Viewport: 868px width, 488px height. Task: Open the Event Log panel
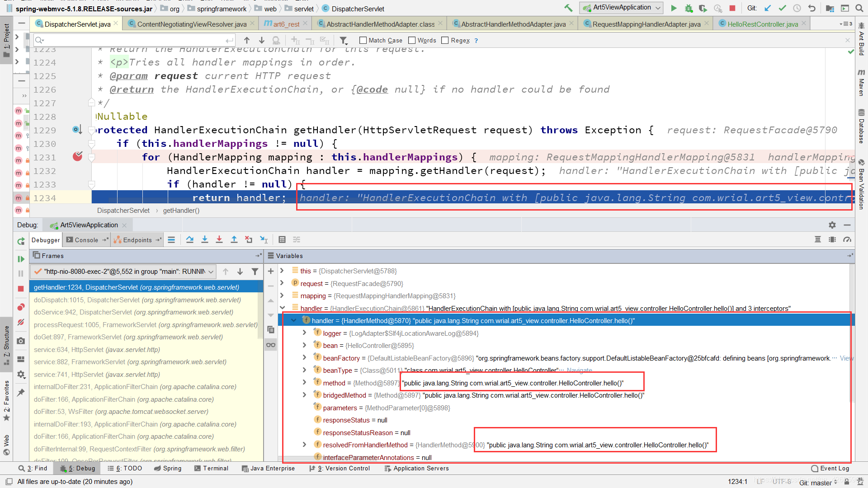click(830, 468)
